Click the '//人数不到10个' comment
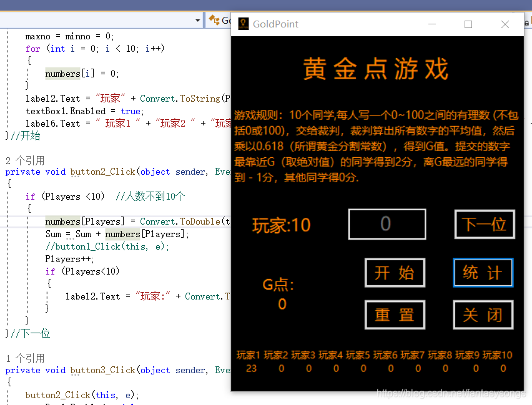Image resolution: width=532 pixels, height=405 pixels. [150, 196]
